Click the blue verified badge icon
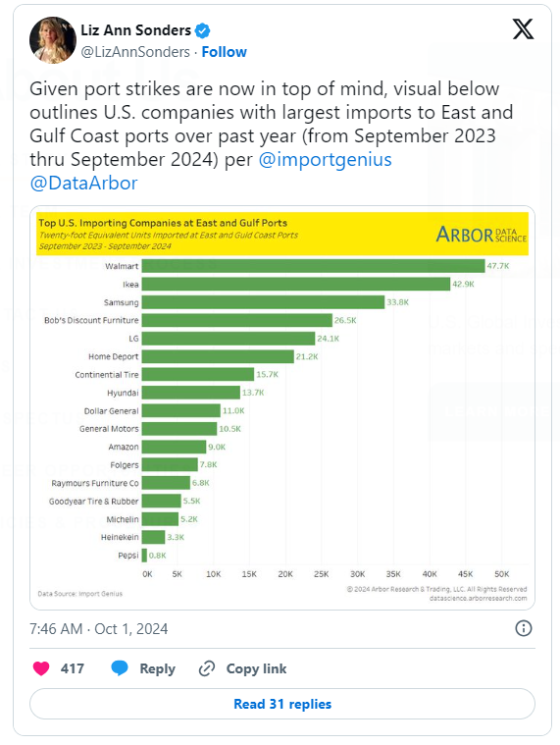The width and height of the screenshot is (560, 745). click(203, 30)
